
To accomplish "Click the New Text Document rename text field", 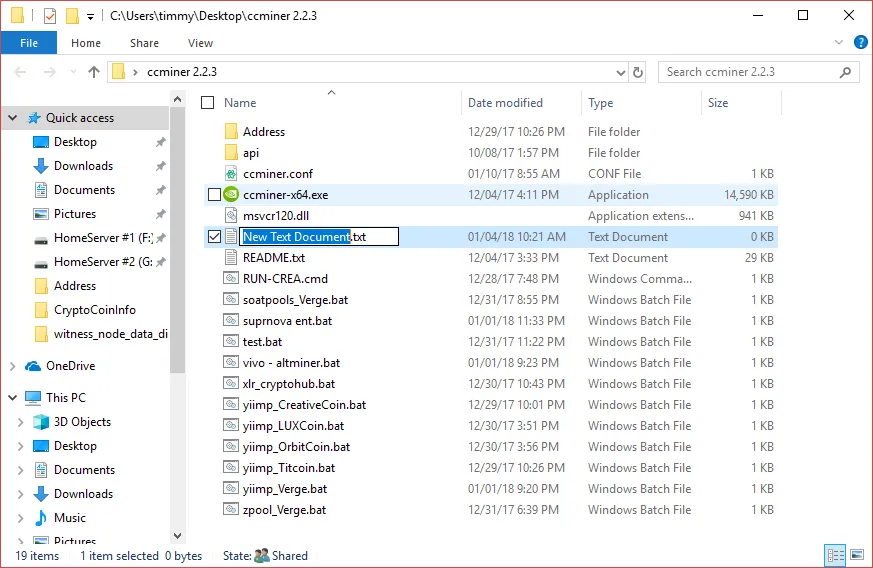I will coord(319,237).
